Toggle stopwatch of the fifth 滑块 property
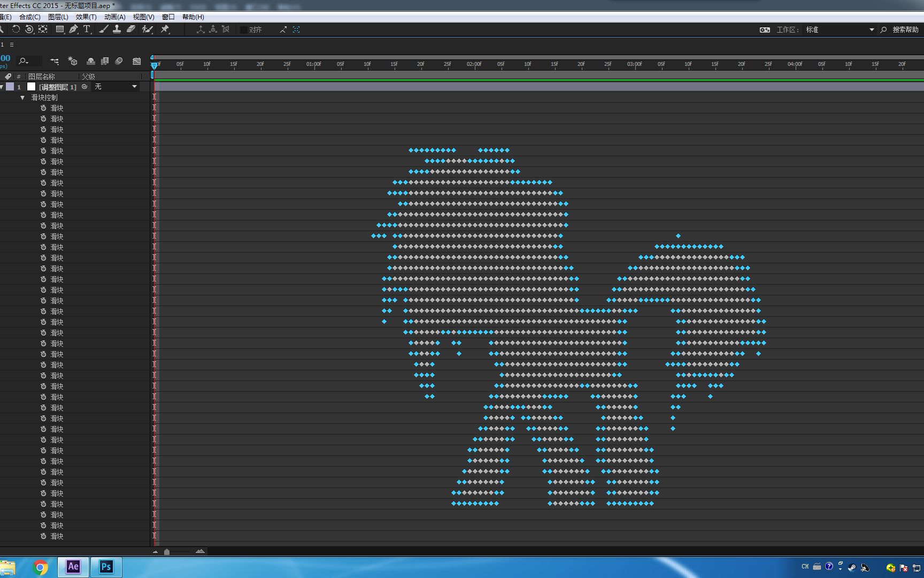This screenshot has height=578, width=924. click(x=43, y=151)
